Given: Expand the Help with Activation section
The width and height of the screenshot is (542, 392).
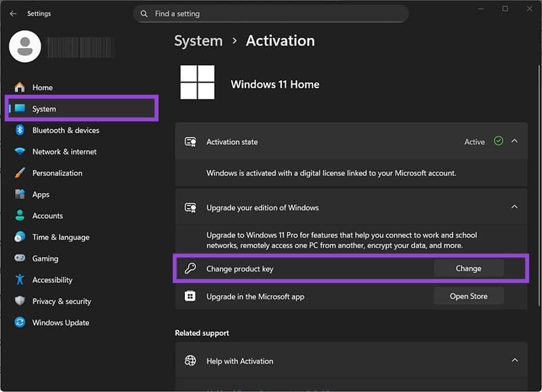Looking at the screenshot, I should (x=515, y=361).
